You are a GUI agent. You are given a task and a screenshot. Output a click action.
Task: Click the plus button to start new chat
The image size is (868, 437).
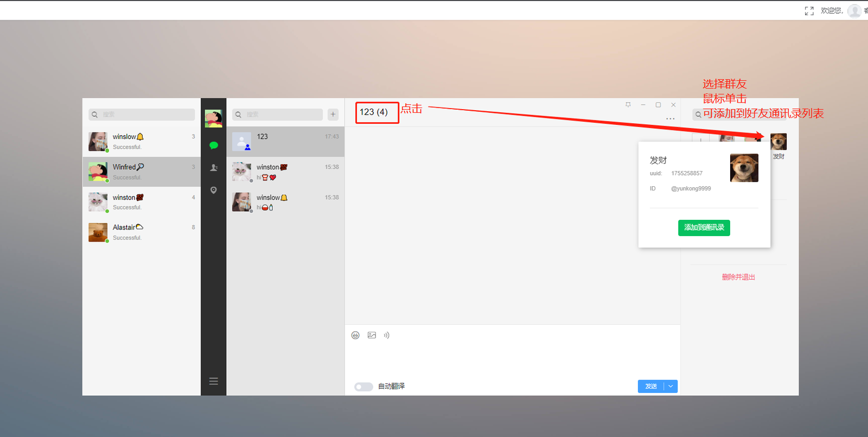point(333,115)
